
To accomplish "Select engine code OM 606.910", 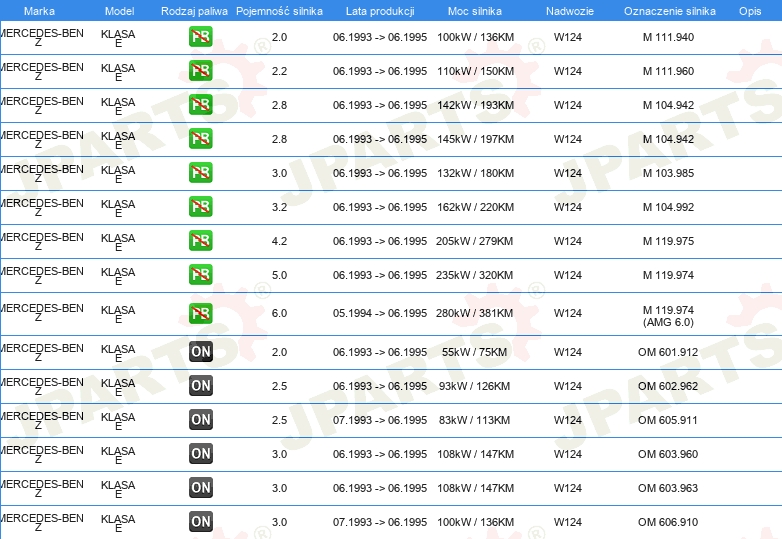I will [x=668, y=522].
